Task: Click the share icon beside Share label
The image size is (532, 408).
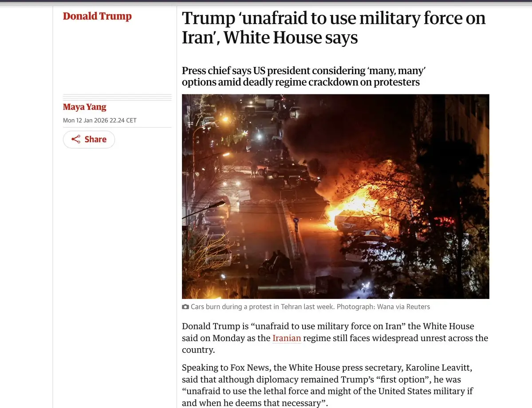Action: tap(76, 139)
